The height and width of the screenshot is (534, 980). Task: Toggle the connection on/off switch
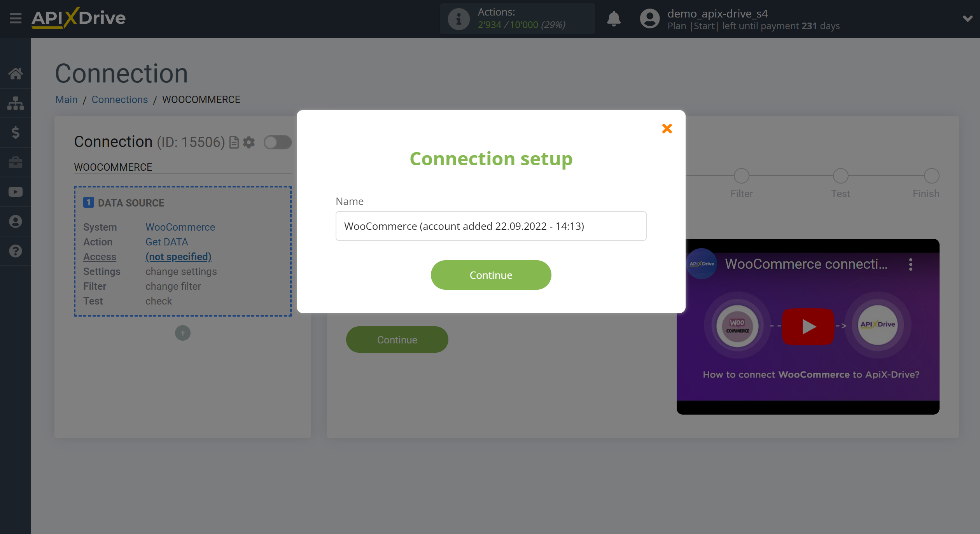277,142
